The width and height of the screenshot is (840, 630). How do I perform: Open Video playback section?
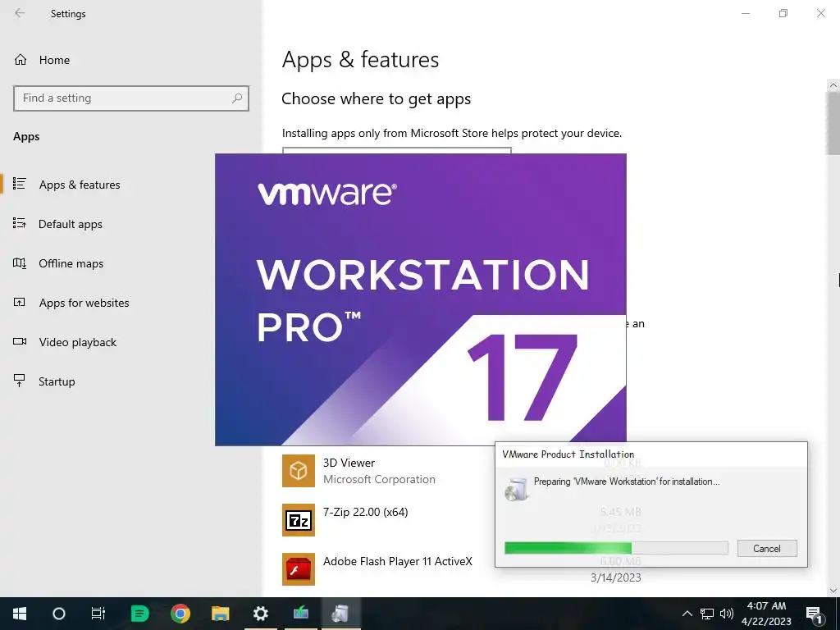click(78, 342)
